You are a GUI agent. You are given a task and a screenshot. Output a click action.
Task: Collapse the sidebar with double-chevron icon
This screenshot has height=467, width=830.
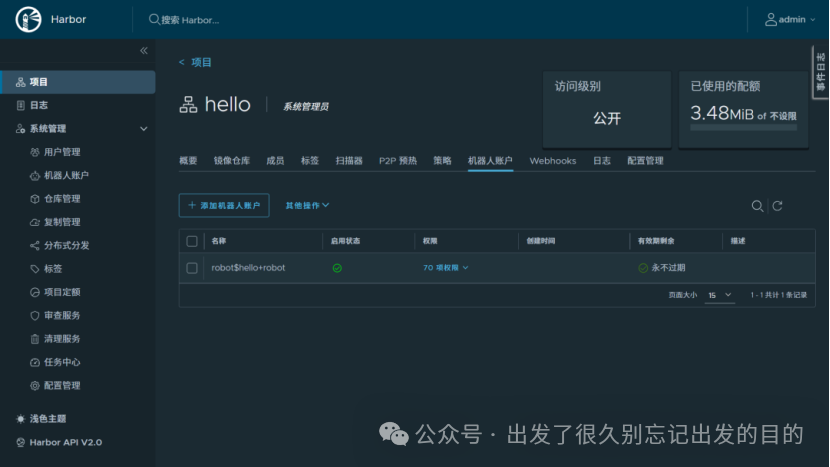tap(143, 50)
